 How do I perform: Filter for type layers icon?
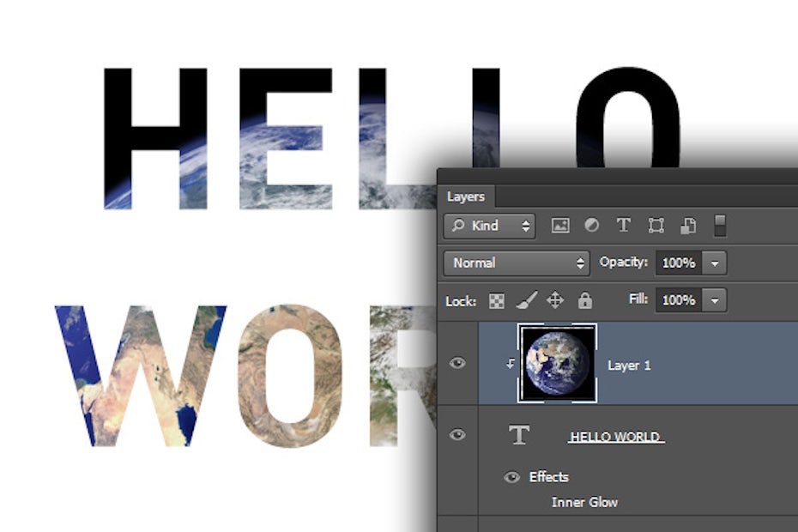tap(624, 226)
